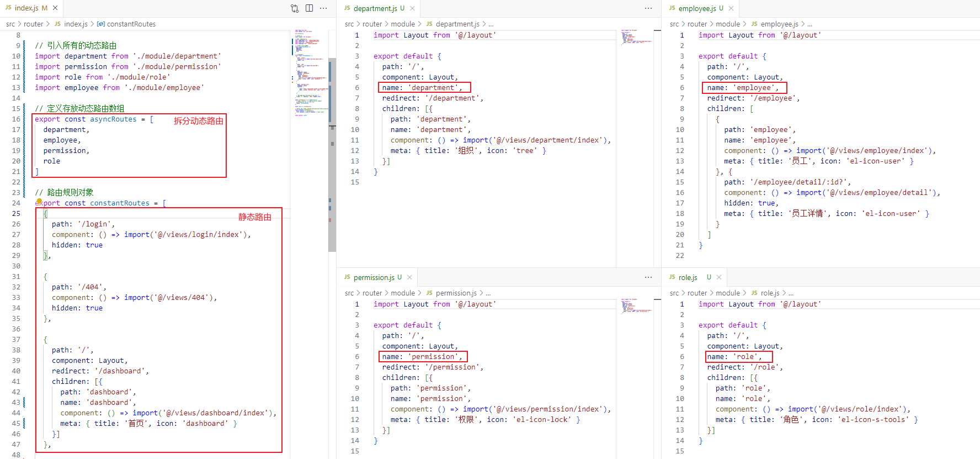Open 'src' breadcrumb of index.js editor
980x459 pixels.
(10, 24)
